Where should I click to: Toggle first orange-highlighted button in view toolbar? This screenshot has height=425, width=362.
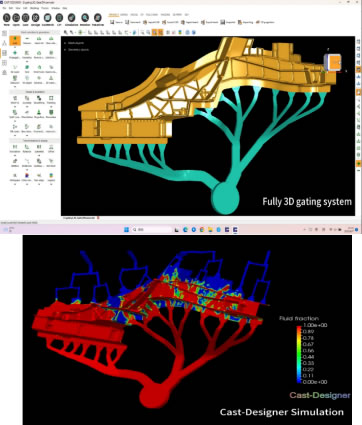[x=155, y=32]
